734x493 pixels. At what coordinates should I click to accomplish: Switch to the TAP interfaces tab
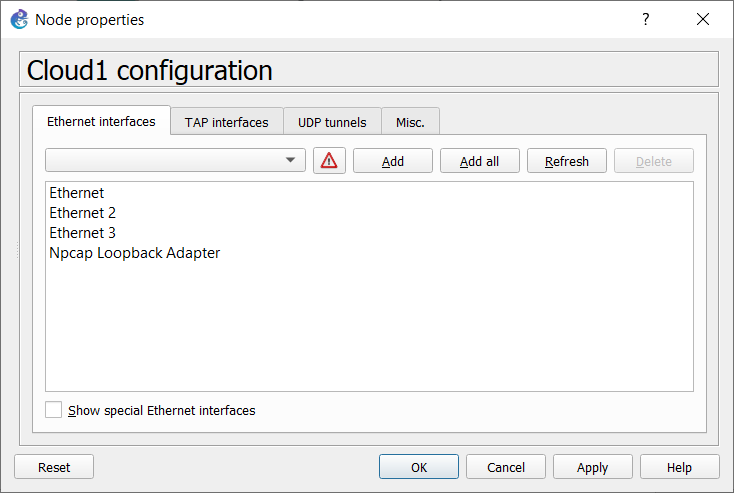pyautogui.click(x=227, y=122)
